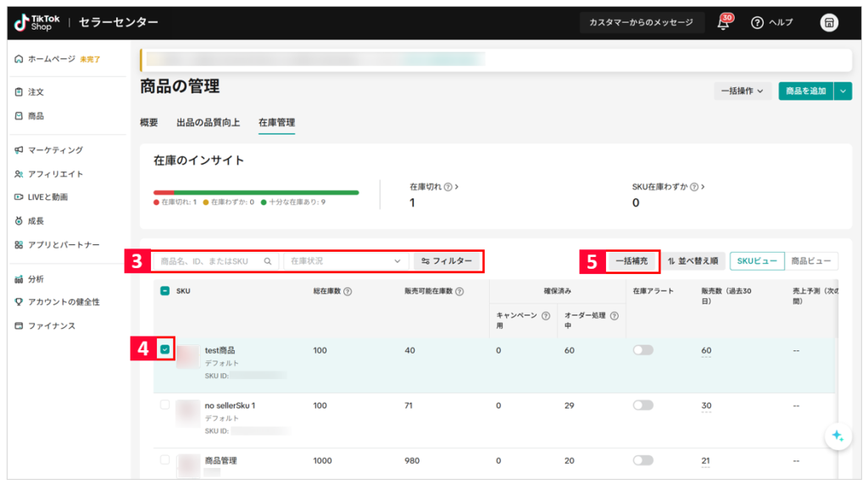Uncheck the test商品 row checkbox
This screenshot has height=485, width=868.
coord(165,349)
